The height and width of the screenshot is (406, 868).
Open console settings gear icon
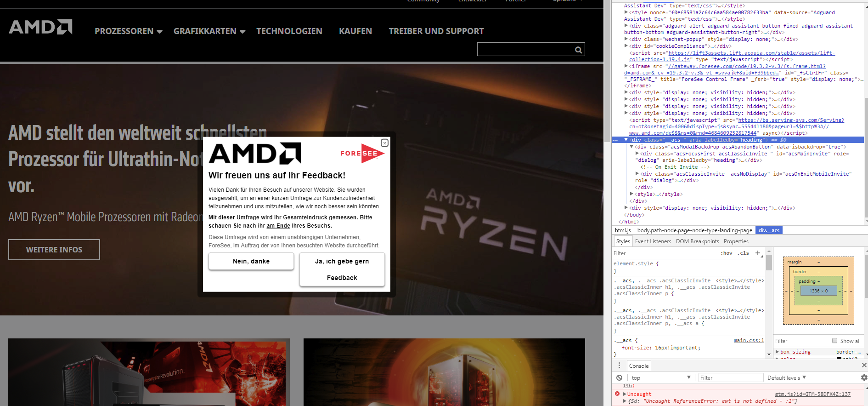point(864,377)
